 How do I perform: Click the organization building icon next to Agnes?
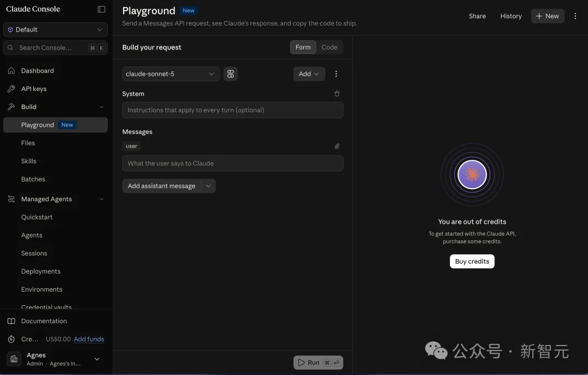tap(14, 359)
